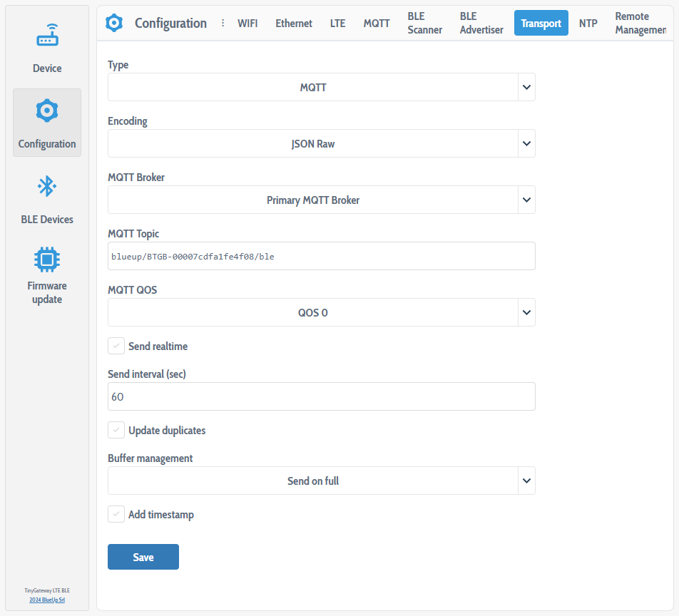Switch to the BLE Scanner tab
This screenshot has width=679, height=616.
(x=424, y=23)
